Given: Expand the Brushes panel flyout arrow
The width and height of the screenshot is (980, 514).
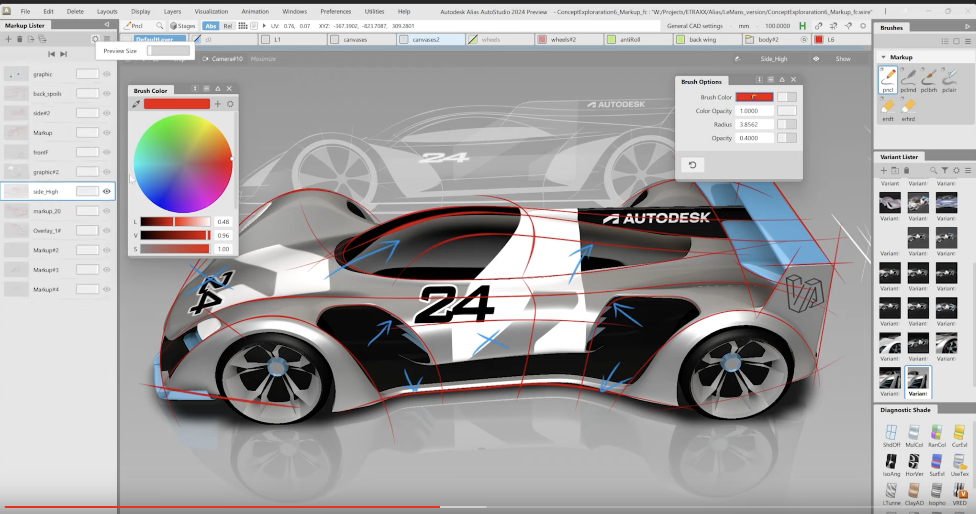Looking at the screenshot, I should click(x=969, y=27).
